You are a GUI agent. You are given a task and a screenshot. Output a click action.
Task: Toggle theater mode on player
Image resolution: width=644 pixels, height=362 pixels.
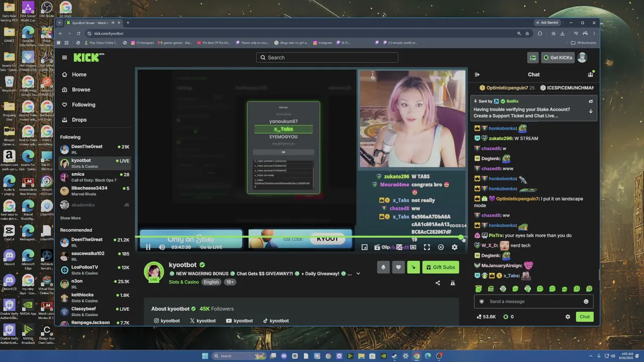(413, 247)
